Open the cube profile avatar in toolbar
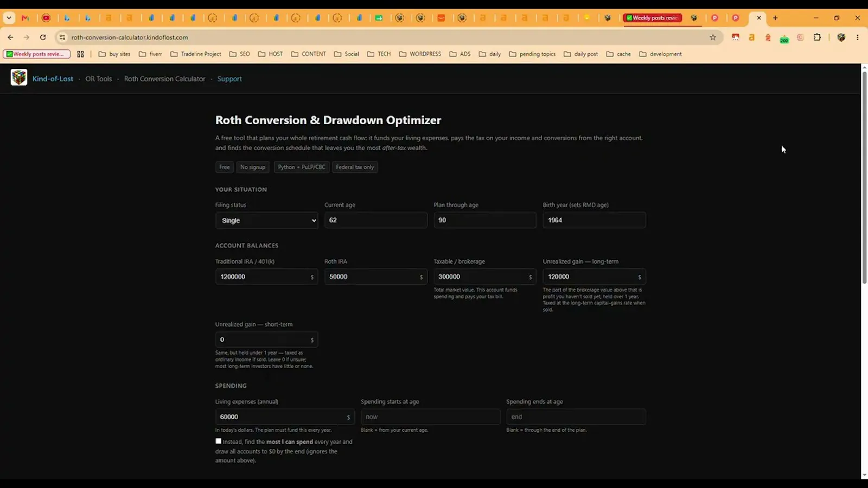 click(841, 37)
